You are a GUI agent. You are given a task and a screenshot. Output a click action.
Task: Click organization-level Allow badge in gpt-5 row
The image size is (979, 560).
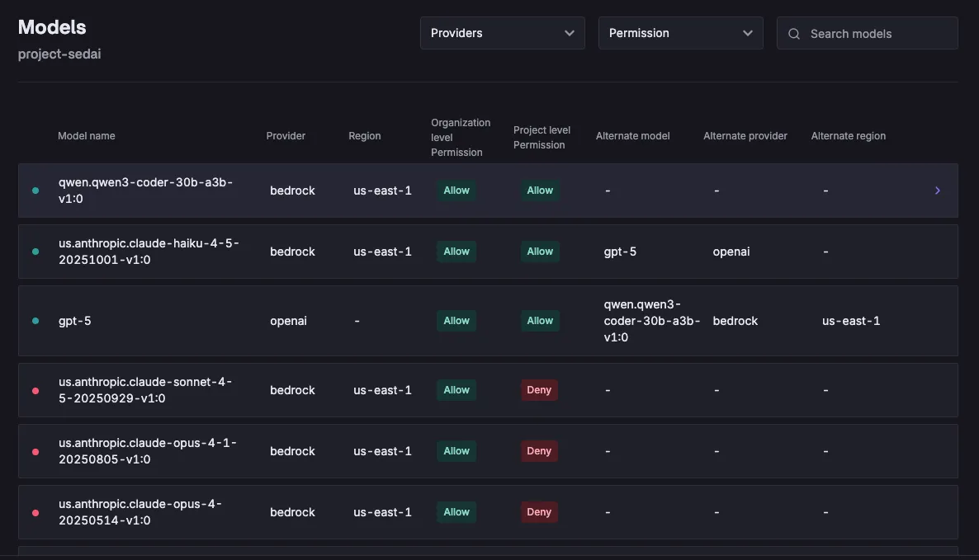456,321
